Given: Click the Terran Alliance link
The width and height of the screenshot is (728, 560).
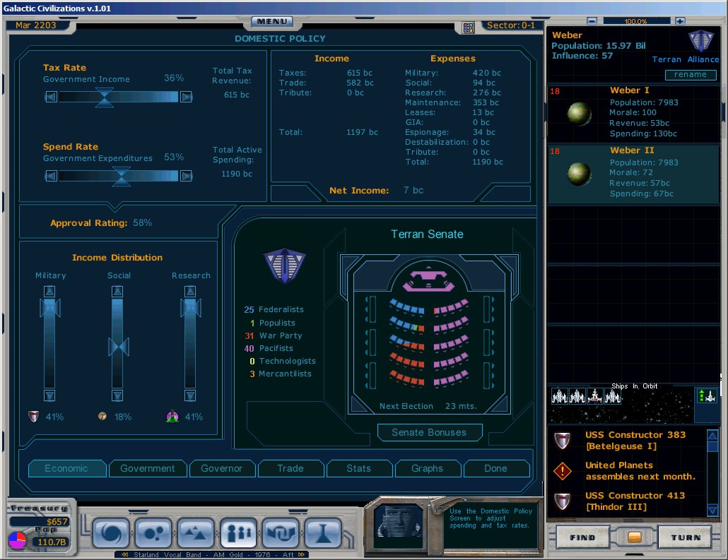Looking at the screenshot, I should click(x=686, y=59).
